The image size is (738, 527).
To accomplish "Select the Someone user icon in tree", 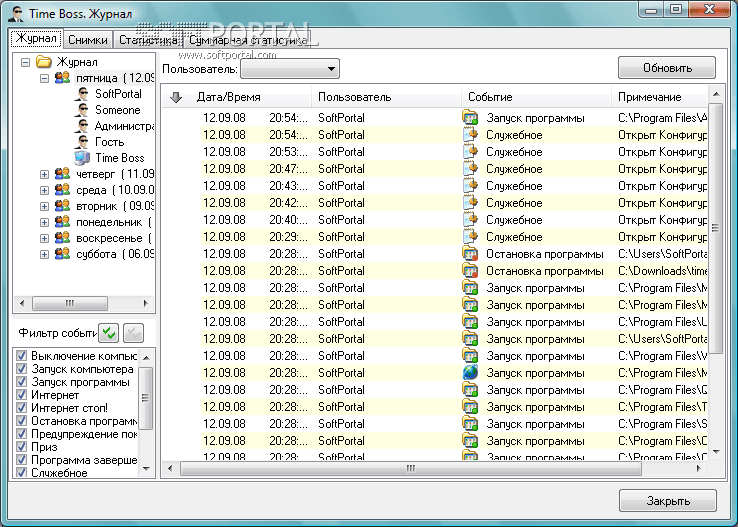I will 82,110.
